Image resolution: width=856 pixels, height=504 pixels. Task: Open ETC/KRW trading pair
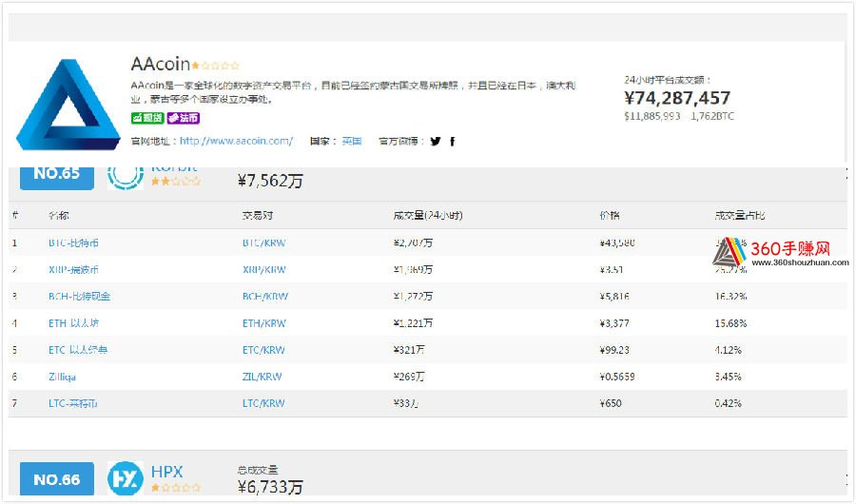tap(263, 350)
